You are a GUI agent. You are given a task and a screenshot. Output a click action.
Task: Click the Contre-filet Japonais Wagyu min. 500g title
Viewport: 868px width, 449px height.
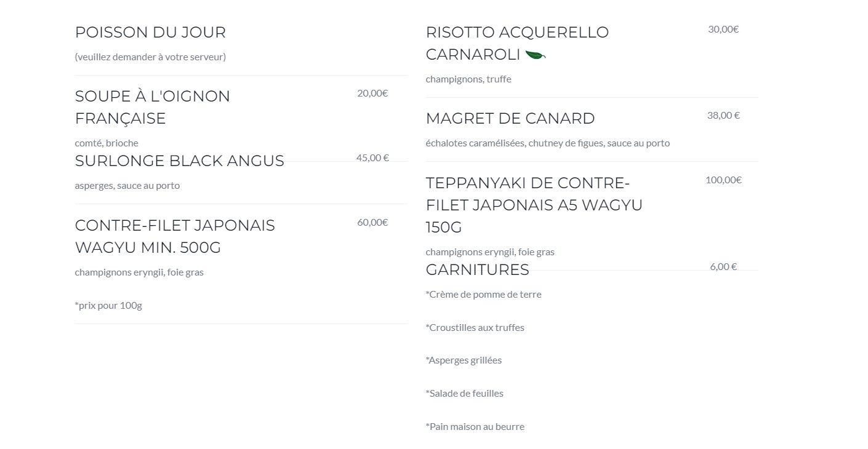pos(175,236)
